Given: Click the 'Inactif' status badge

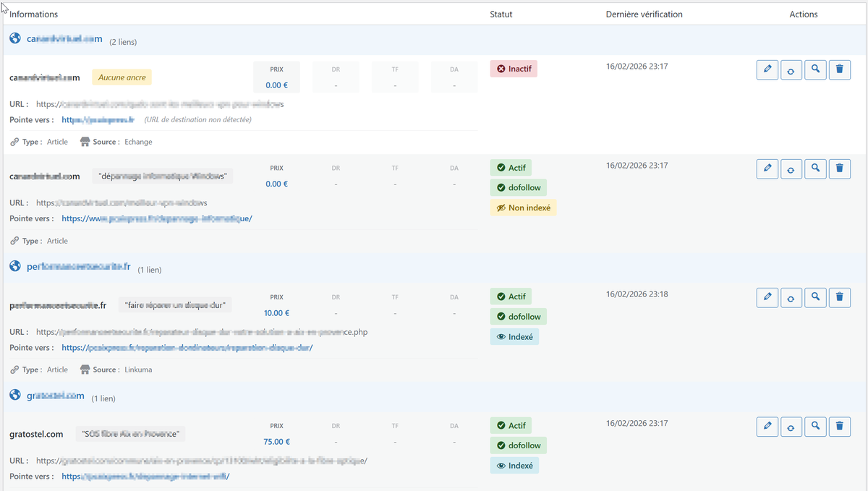Looking at the screenshot, I should tap(514, 69).
